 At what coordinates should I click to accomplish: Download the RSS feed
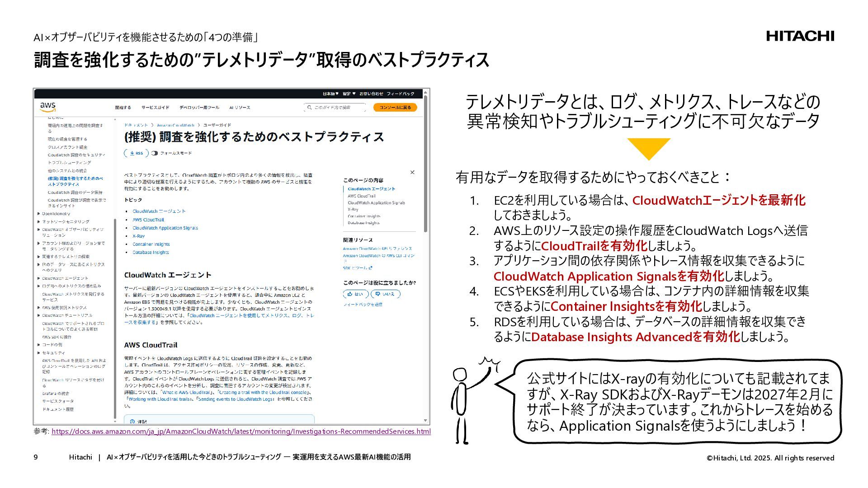click(x=136, y=153)
